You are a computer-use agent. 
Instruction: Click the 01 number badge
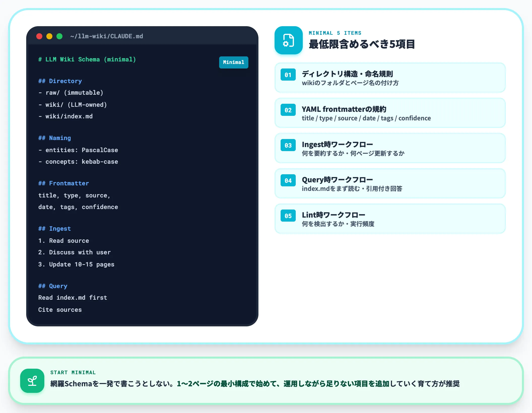pyautogui.click(x=288, y=75)
